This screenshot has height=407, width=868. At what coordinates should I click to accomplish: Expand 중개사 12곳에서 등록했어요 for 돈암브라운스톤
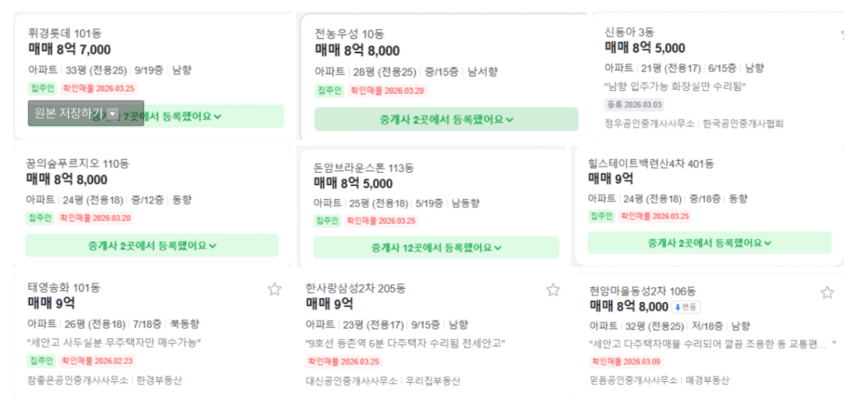(x=436, y=248)
